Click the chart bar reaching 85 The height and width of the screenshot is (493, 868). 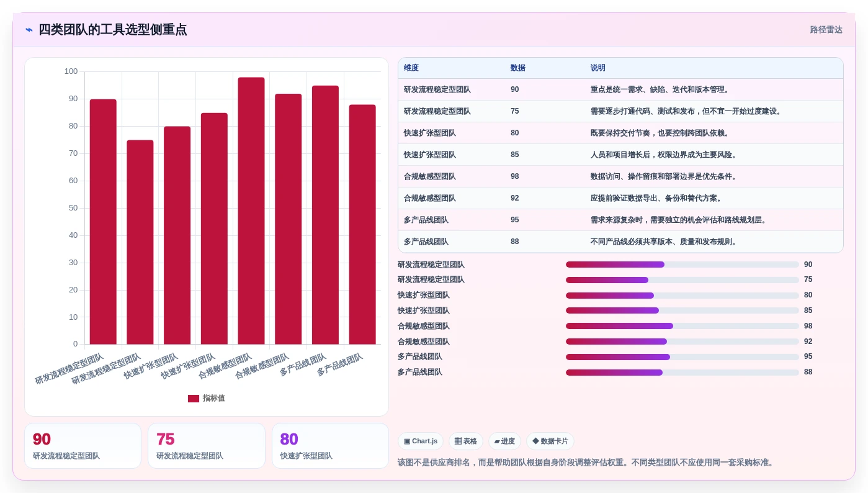pos(214,228)
